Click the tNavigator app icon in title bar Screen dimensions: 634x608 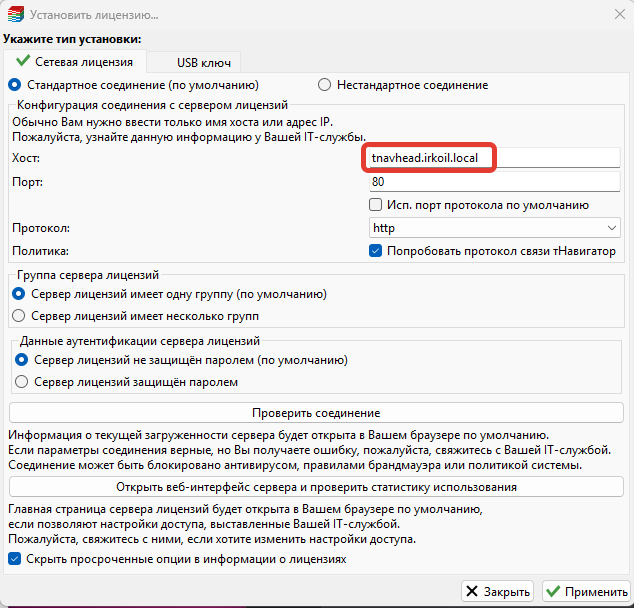(x=16, y=15)
